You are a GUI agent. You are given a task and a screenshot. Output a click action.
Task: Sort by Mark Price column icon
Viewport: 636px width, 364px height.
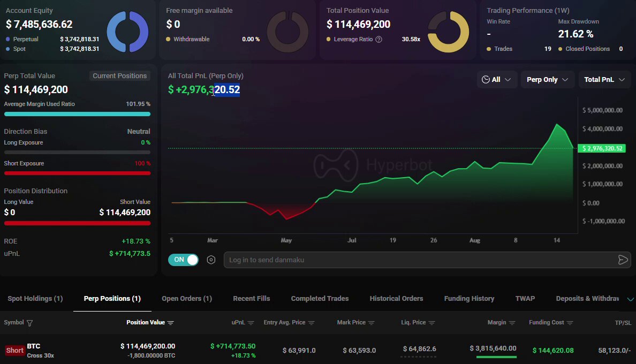371,323
